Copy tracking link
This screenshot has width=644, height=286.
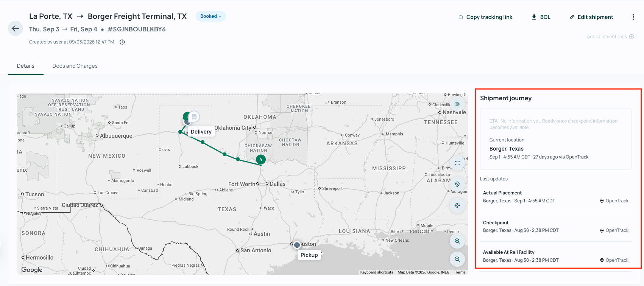click(x=485, y=17)
